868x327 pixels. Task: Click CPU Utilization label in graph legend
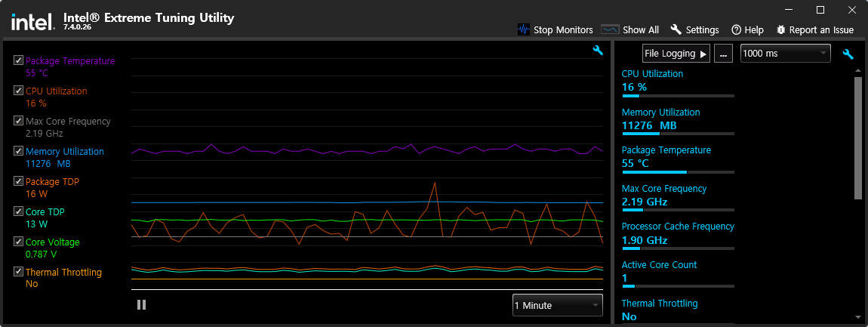tap(57, 91)
